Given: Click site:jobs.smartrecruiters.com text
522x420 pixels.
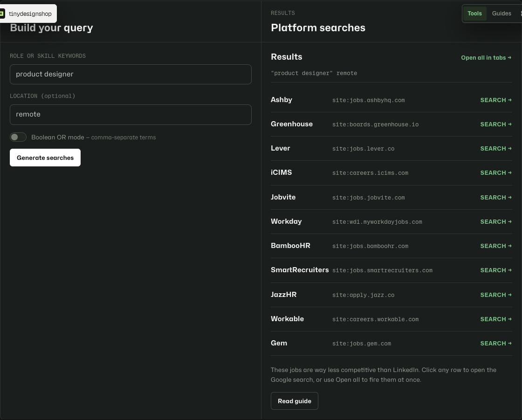Looking at the screenshot, I should point(383,270).
